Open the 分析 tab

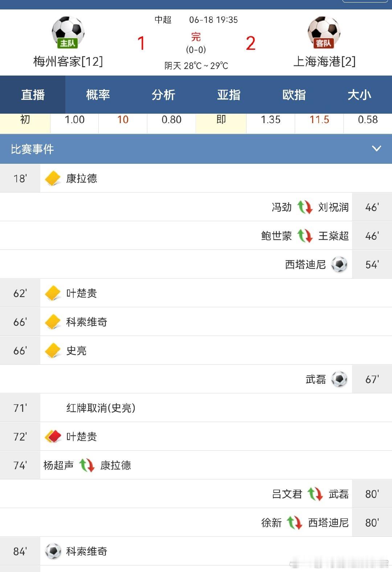click(163, 95)
